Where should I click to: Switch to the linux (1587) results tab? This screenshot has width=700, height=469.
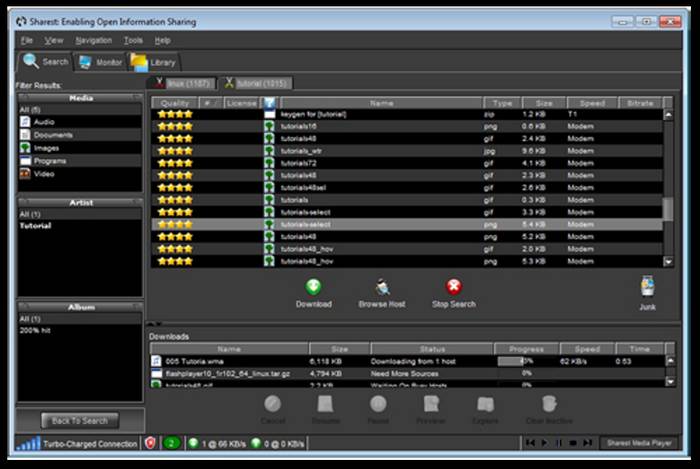click(182, 83)
